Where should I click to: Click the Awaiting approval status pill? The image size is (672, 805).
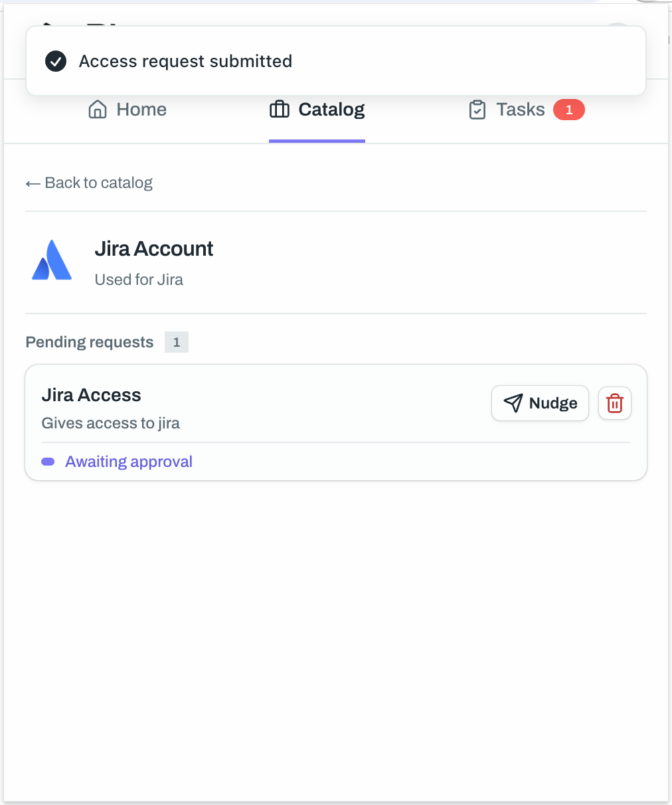(x=128, y=461)
